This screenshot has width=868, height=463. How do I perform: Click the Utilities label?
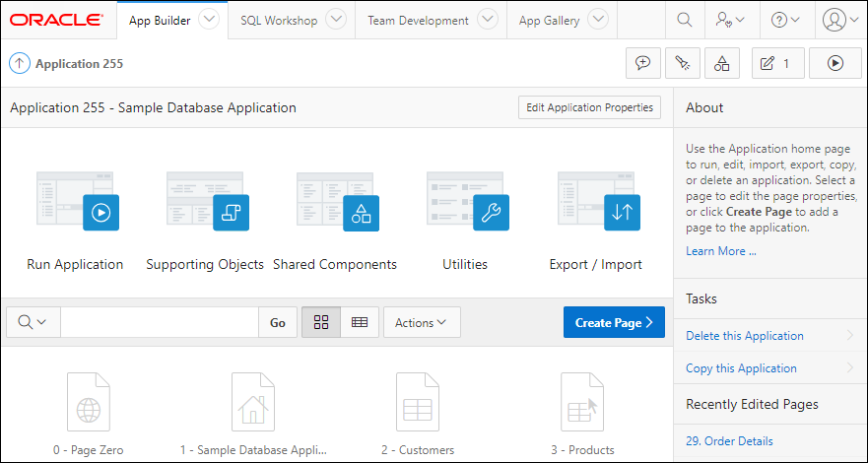(x=465, y=264)
